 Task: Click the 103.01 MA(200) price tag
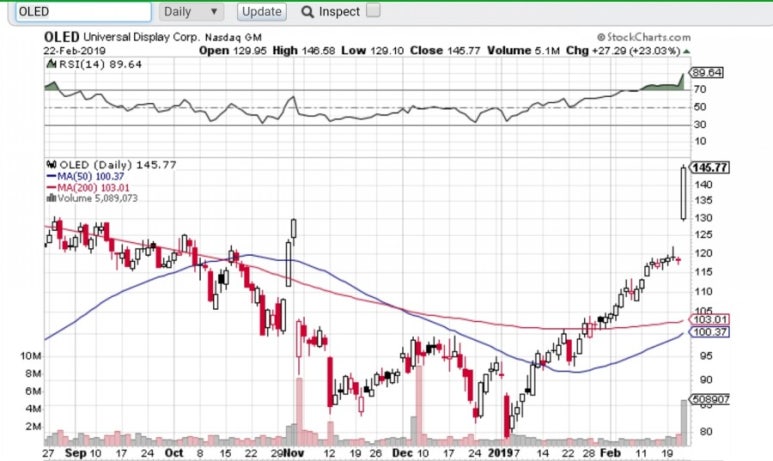pos(709,319)
